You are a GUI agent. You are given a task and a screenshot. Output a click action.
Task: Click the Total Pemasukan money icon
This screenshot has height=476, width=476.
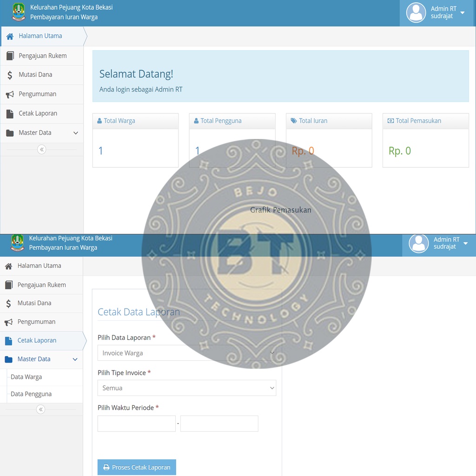[x=390, y=121]
